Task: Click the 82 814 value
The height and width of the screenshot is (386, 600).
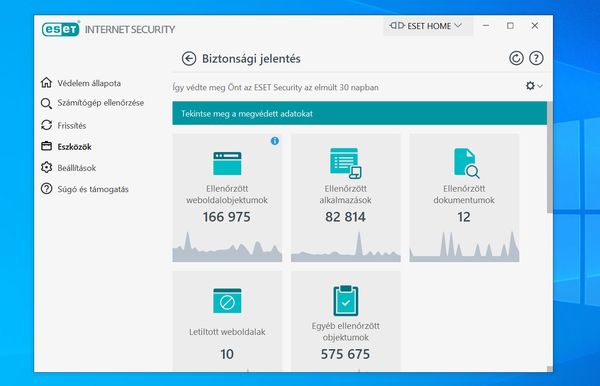Action: point(346,217)
